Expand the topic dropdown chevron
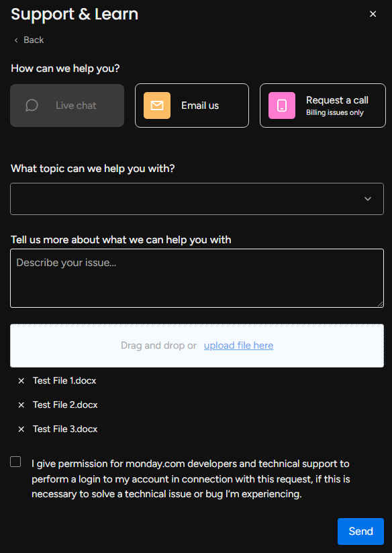Viewport: 392px width, 553px height. (x=368, y=199)
